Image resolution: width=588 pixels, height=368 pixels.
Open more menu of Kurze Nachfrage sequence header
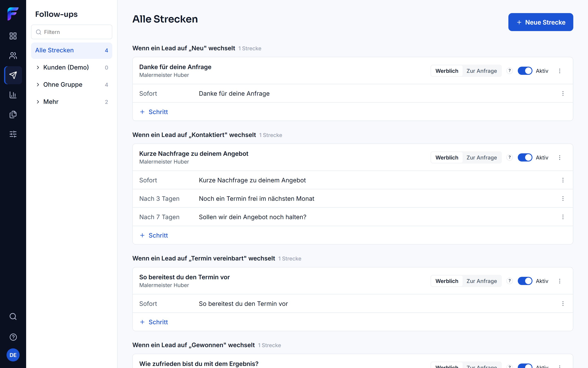click(x=560, y=157)
